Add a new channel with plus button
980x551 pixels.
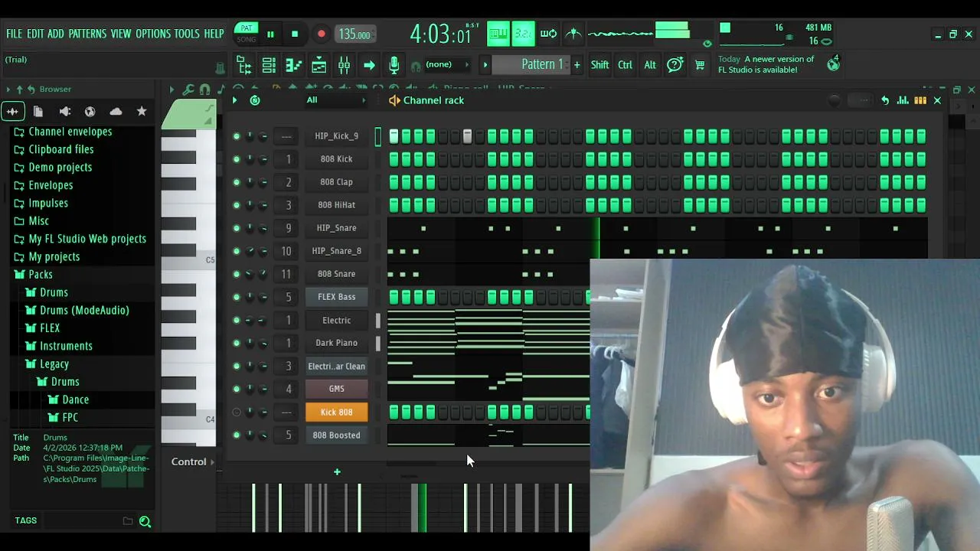click(337, 471)
